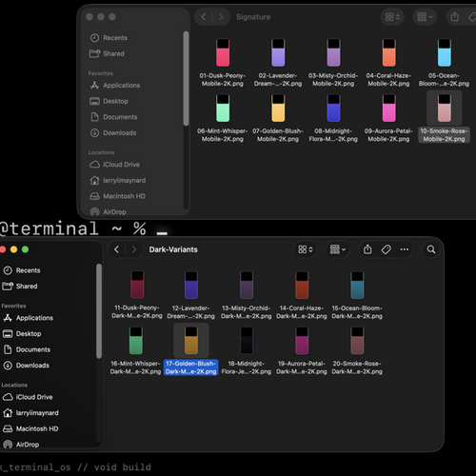Open AirDrop in Dark-Variants sidebar
The height and width of the screenshot is (476, 476).
click(x=21, y=445)
